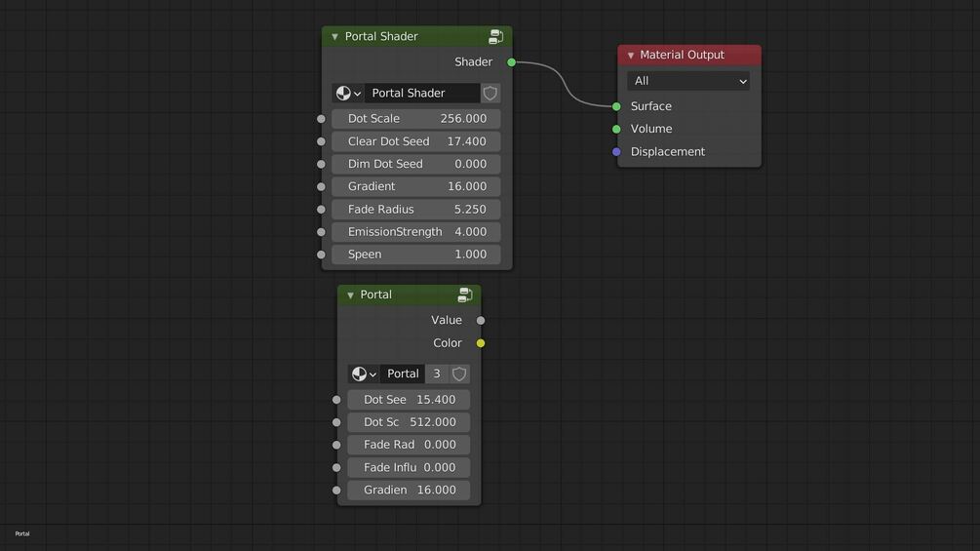Collapse the Portal node triangle
The width and height of the screenshot is (980, 551).
[351, 295]
